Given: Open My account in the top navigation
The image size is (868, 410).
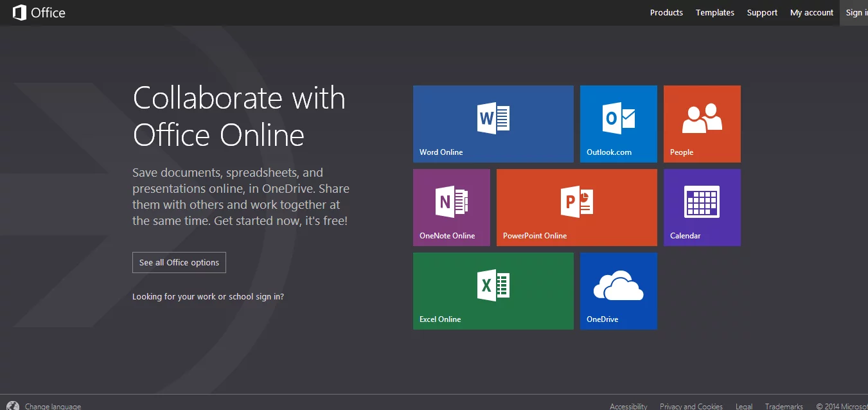Looking at the screenshot, I should [811, 12].
